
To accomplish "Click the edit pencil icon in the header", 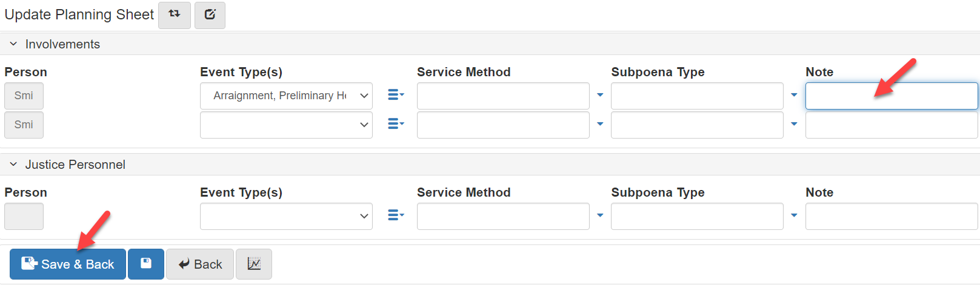I will pyautogui.click(x=210, y=15).
